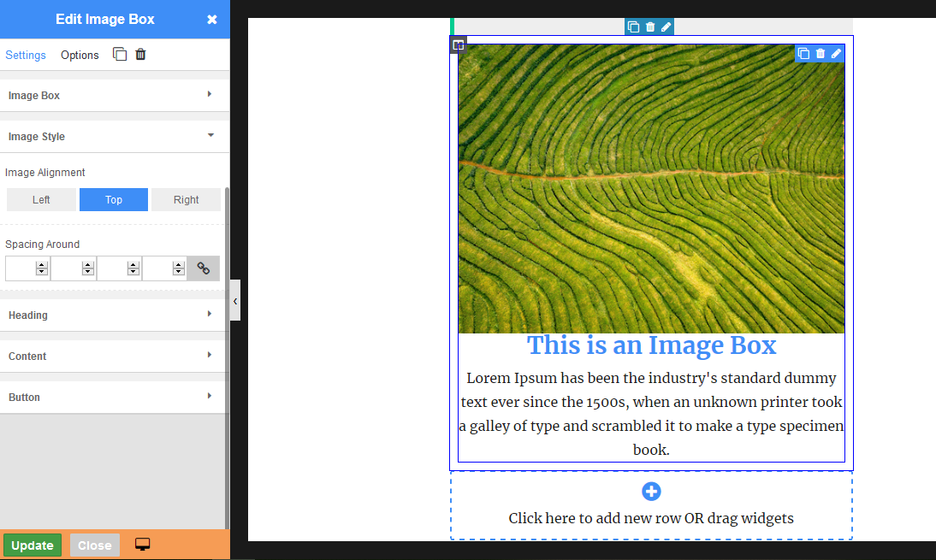Click the first Spacing Around input field

pos(21,268)
